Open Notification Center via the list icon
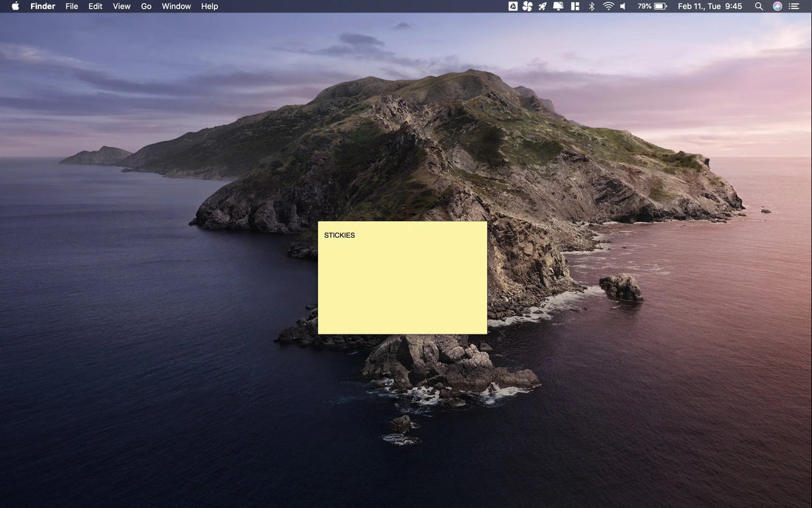 pos(794,6)
